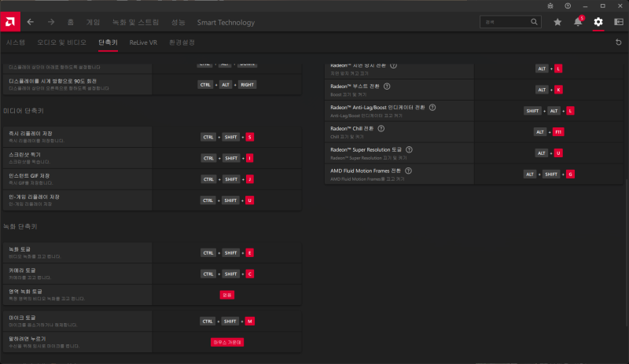The height and width of the screenshot is (364, 629).
Task: Select the 시스템 sub-tab
Action: coord(16,42)
